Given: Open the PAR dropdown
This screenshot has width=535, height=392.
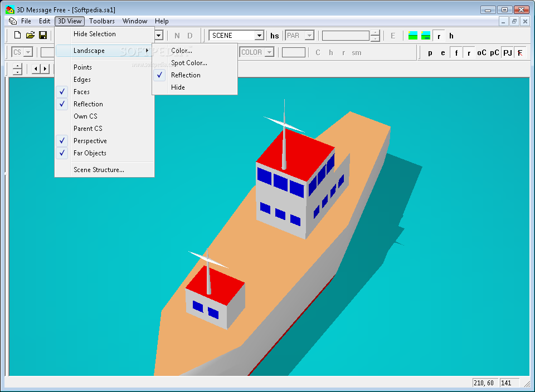Looking at the screenshot, I should (309, 36).
